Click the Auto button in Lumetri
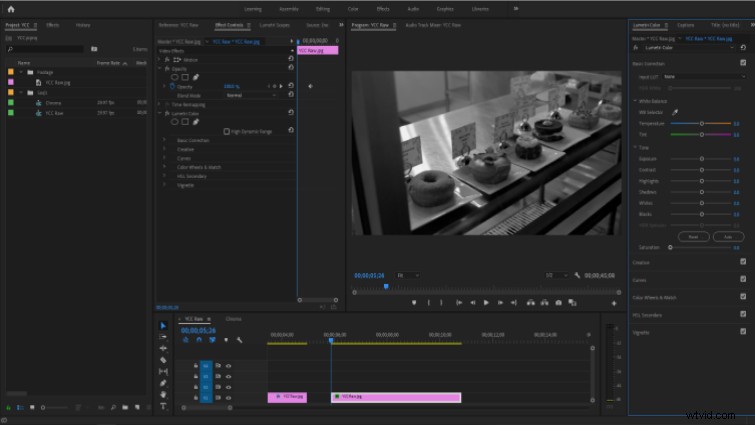This screenshot has height=425, width=755. 728,237
